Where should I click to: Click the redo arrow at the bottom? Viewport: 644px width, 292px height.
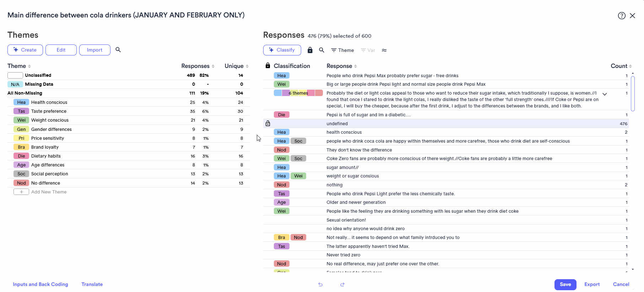click(x=342, y=285)
